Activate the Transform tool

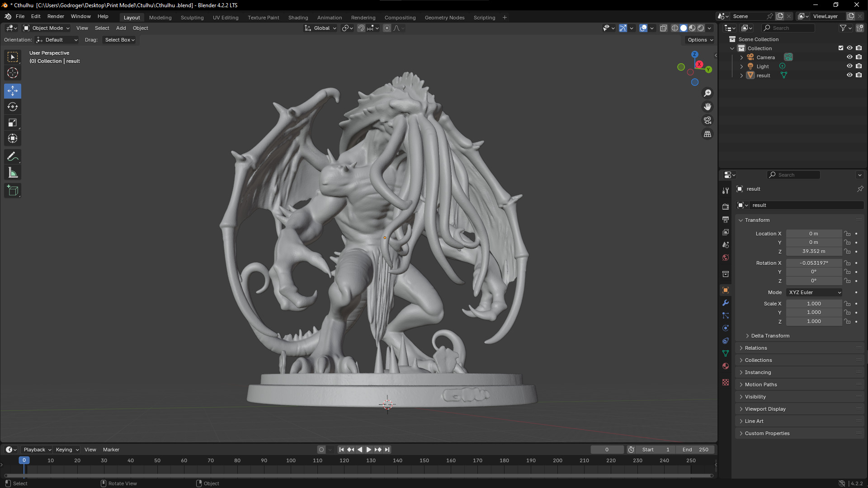pyautogui.click(x=13, y=138)
